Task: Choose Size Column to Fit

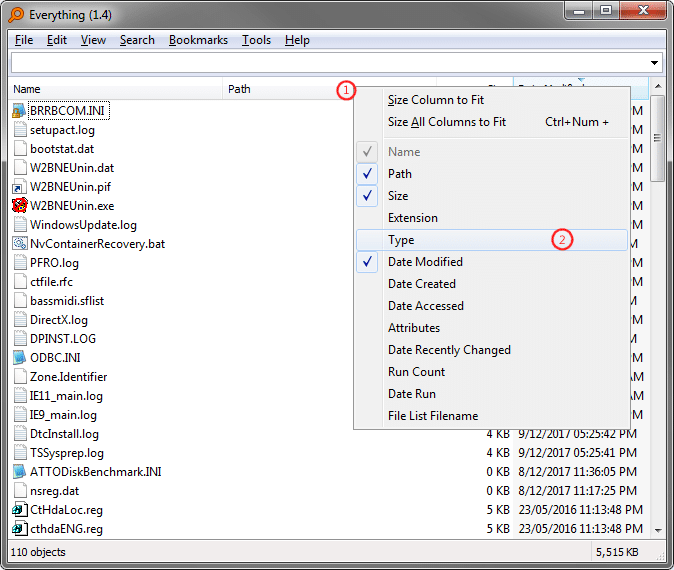Action: click(x=436, y=100)
